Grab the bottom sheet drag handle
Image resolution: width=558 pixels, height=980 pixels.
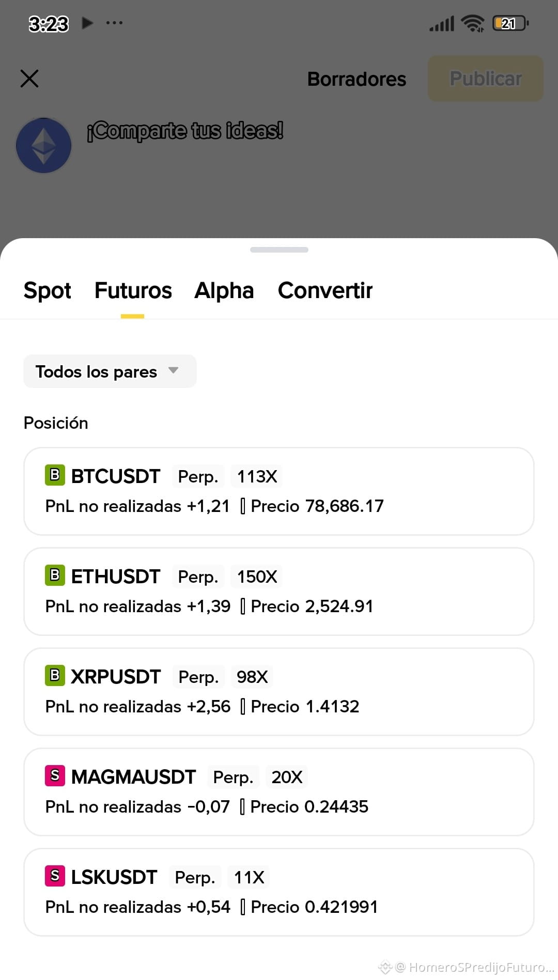tap(279, 250)
